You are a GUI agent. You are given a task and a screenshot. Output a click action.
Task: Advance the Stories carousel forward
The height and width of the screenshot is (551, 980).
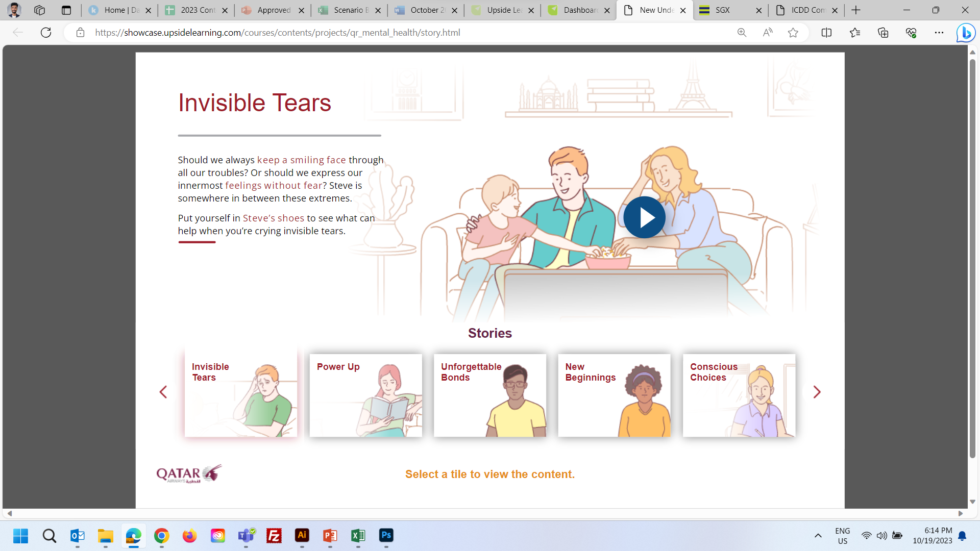[817, 392]
